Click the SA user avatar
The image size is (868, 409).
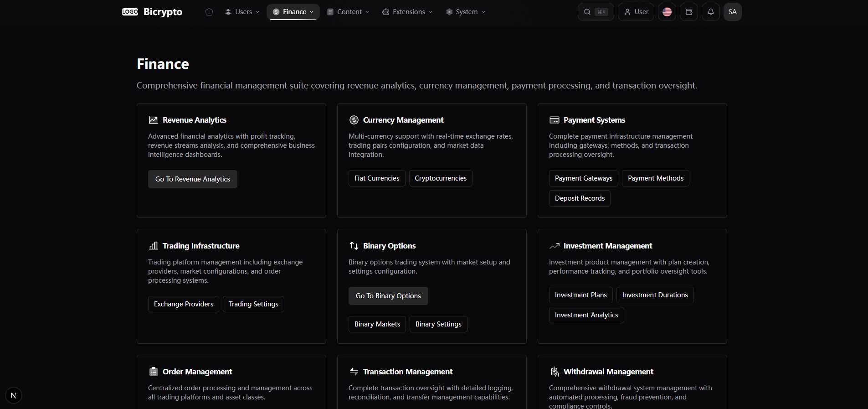click(732, 12)
